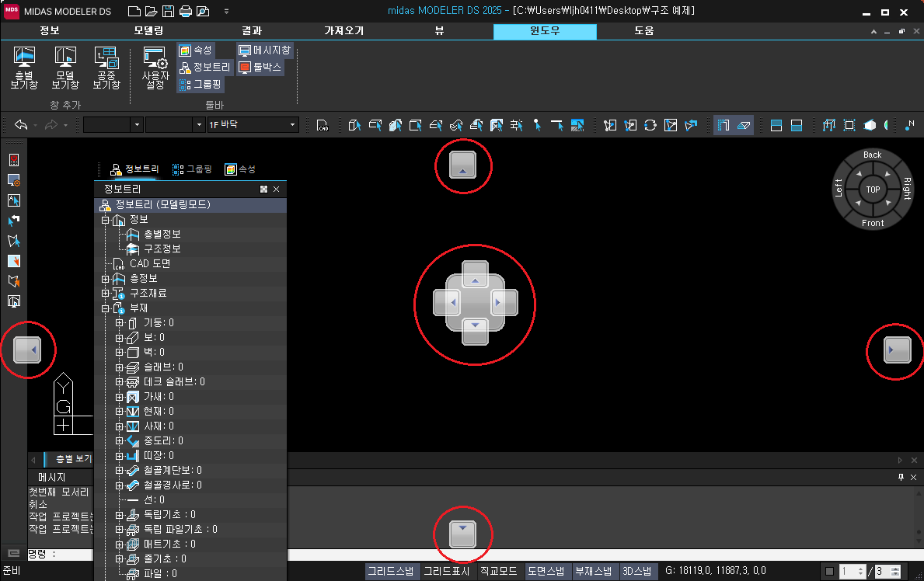
Task: Open 사용자 설정 (user settings)
Action: tap(155, 68)
